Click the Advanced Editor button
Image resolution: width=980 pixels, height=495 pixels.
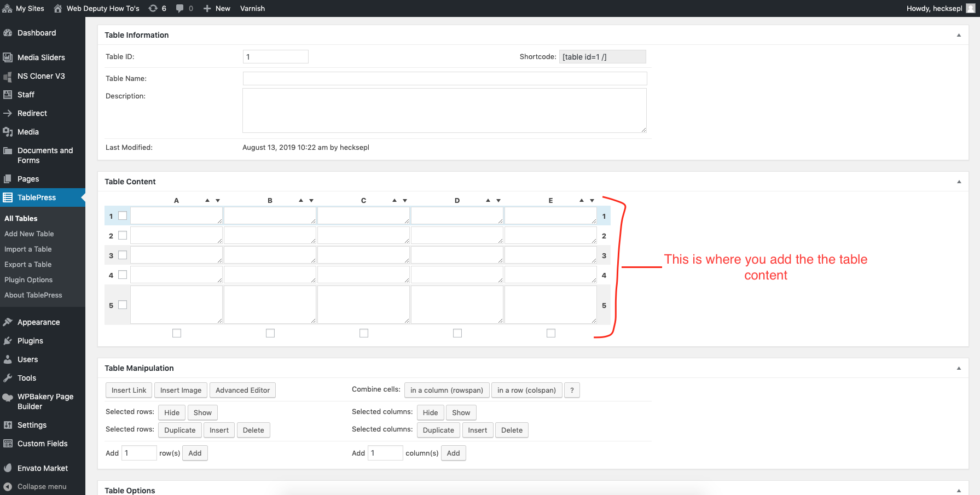click(x=242, y=390)
